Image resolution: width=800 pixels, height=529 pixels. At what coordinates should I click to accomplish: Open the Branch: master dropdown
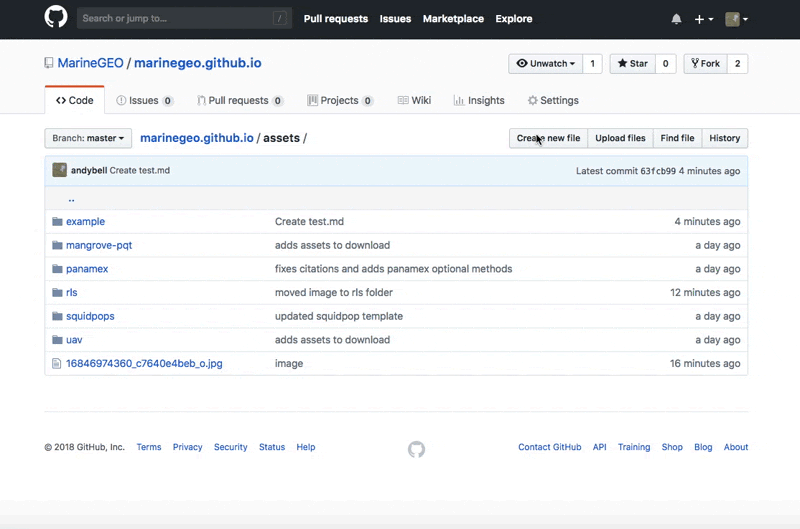88,138
